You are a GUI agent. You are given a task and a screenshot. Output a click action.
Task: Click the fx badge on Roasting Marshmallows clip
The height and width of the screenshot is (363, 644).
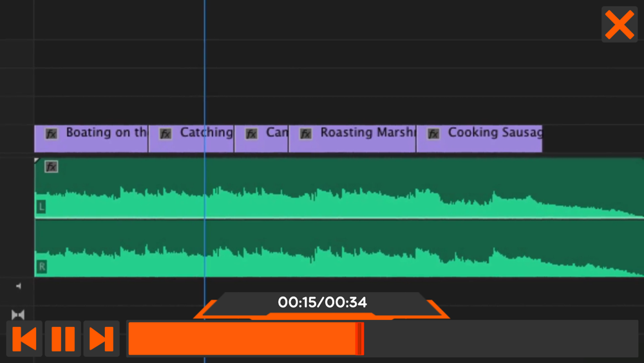[305, 134]
